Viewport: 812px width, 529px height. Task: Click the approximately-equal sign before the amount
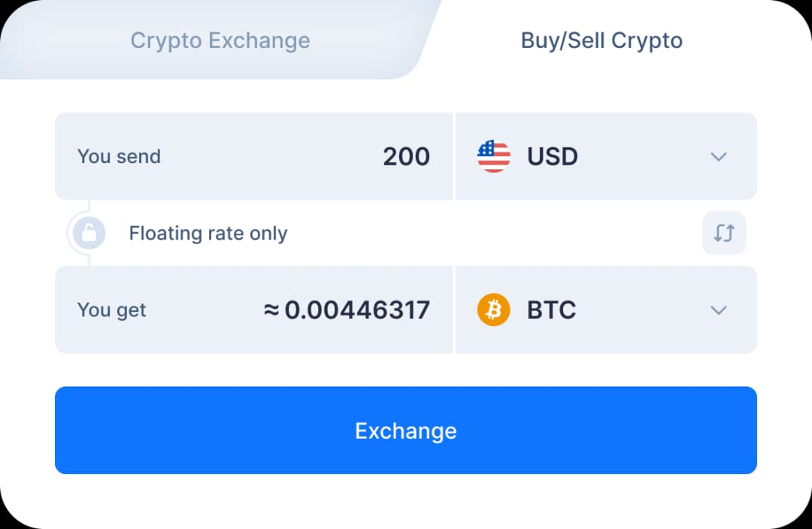coord(271,310)
